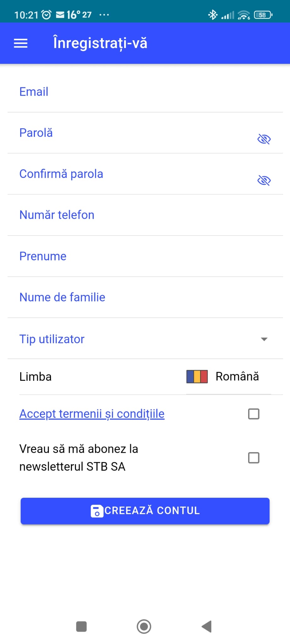Select the Nume de familie field

pyautogui.click(x=145, y=297)
